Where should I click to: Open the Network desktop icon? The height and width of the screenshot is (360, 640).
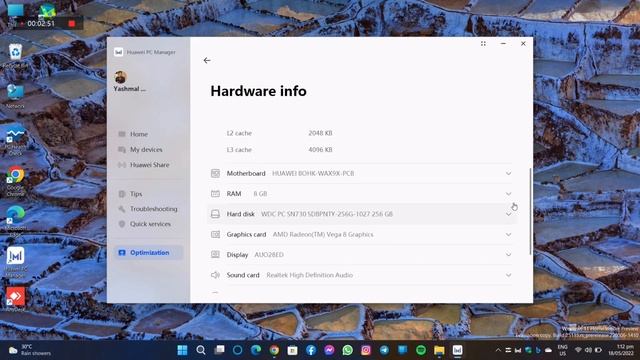point(15,96)
